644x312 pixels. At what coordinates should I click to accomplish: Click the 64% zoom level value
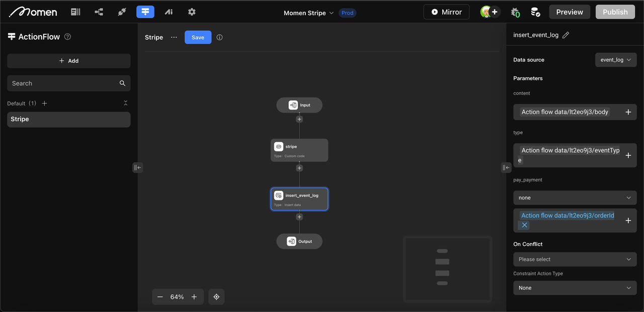pos(177,297)
